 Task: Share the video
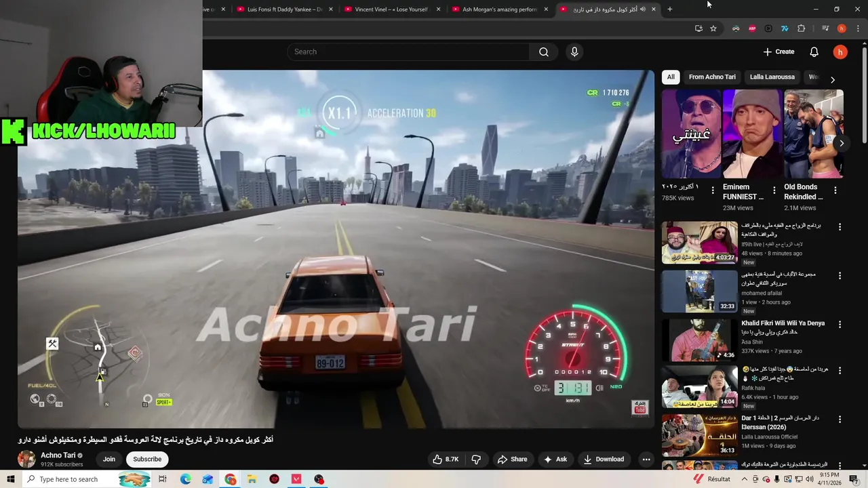coord(512,459)
